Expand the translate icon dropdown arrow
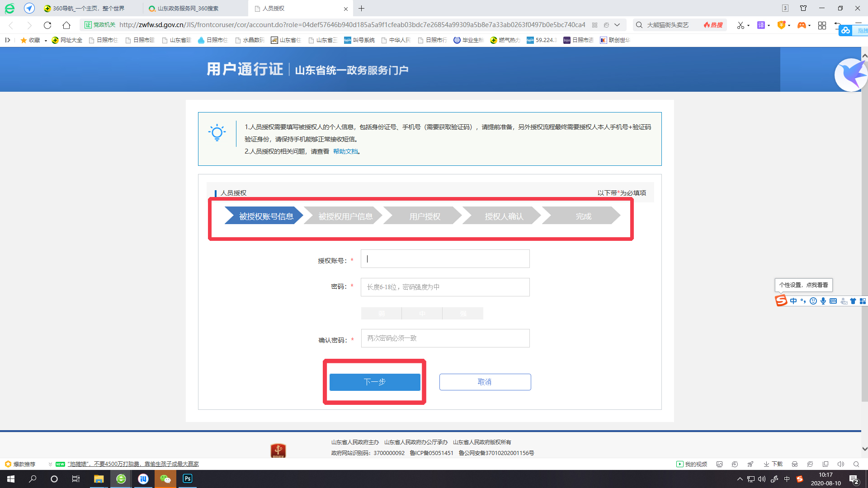Viewport: 868px width, 488px height. click(x=769, y=25)
